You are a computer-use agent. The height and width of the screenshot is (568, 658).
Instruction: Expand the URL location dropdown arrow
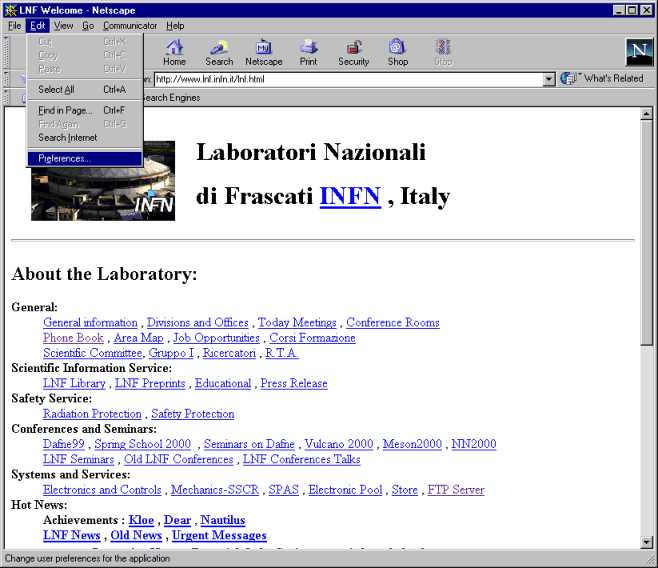(x=548, y=79)
